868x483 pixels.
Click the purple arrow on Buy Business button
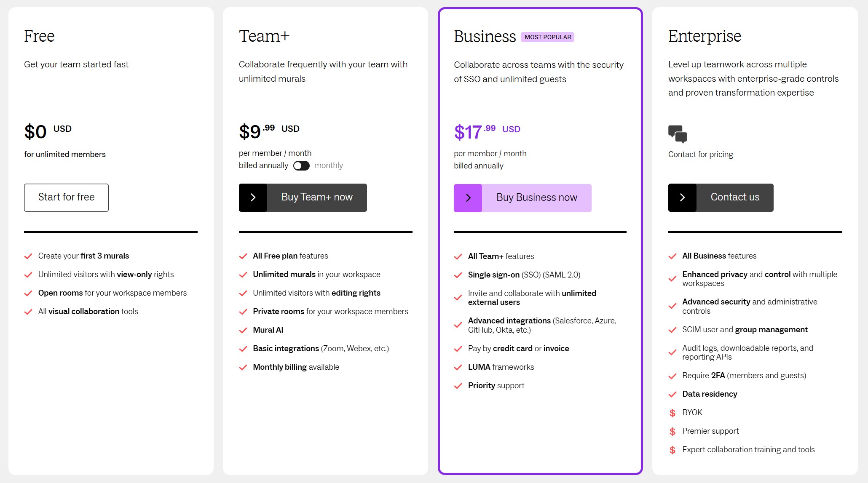pyautogui.click(x=468, y=198)
